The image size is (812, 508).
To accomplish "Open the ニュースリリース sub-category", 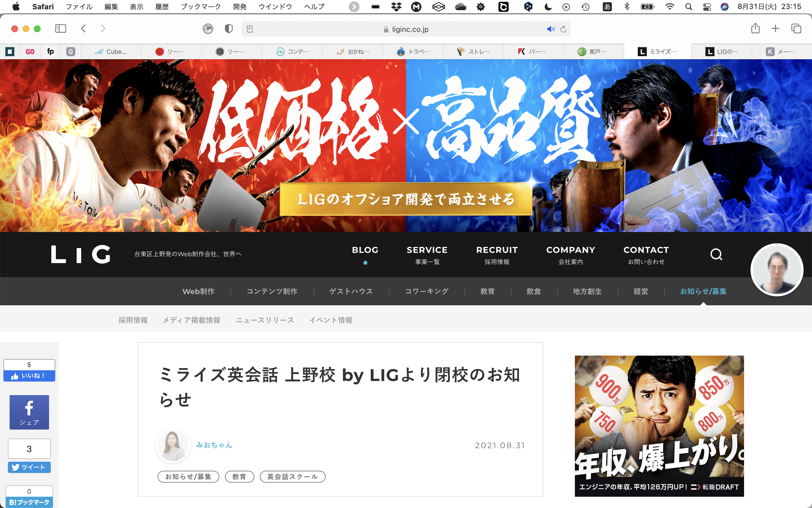I will (265, 320).
